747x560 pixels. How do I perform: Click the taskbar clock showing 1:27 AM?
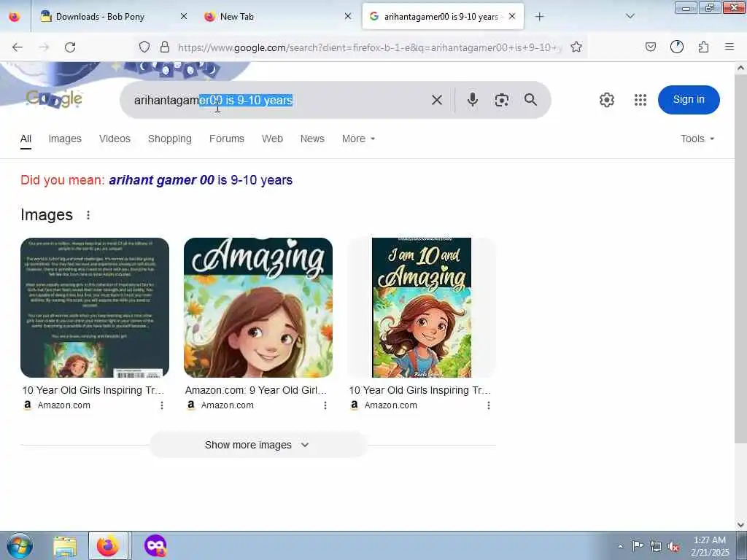[x=710, y=545]
